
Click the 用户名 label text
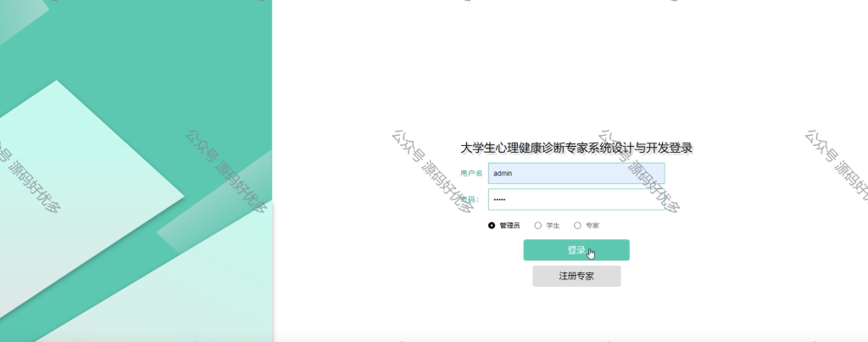[471, 173]
